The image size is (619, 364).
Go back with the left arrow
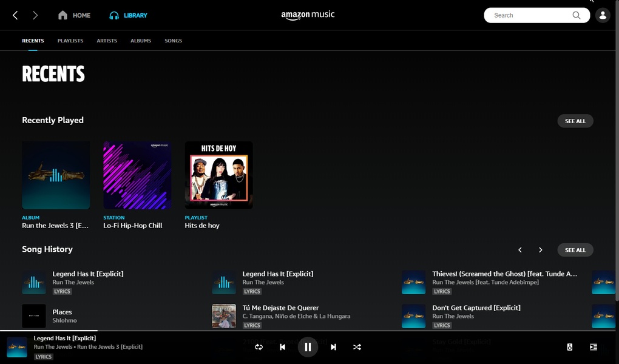[15, 15]
